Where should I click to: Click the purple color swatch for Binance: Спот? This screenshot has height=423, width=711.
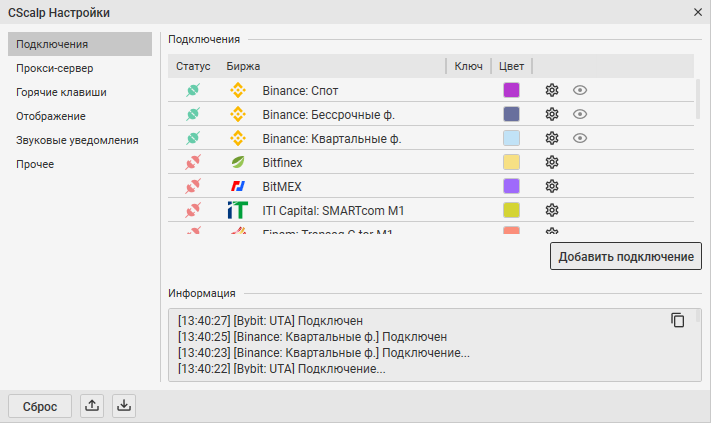511,90
